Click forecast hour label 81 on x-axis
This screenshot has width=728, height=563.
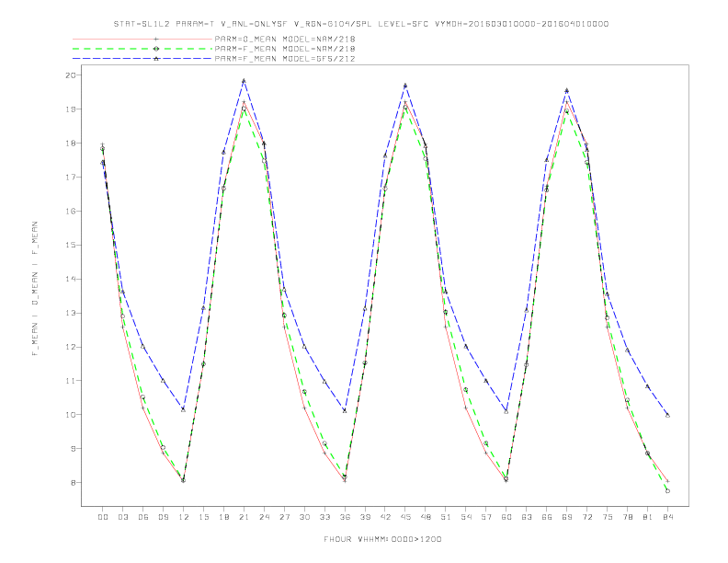(648, 517)
